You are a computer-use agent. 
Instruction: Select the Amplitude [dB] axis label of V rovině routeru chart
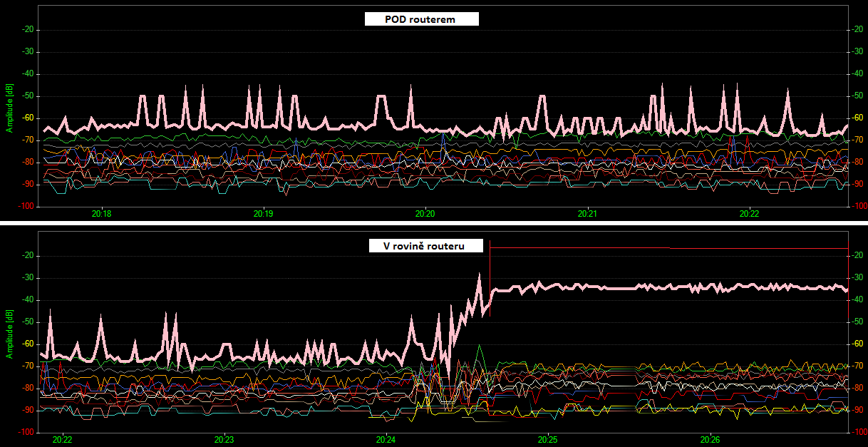coord(9,335)
